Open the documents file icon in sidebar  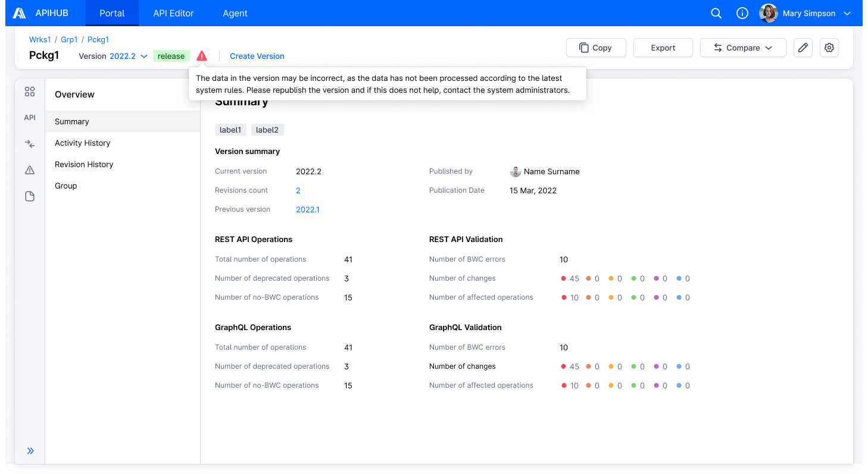[30, 196]
